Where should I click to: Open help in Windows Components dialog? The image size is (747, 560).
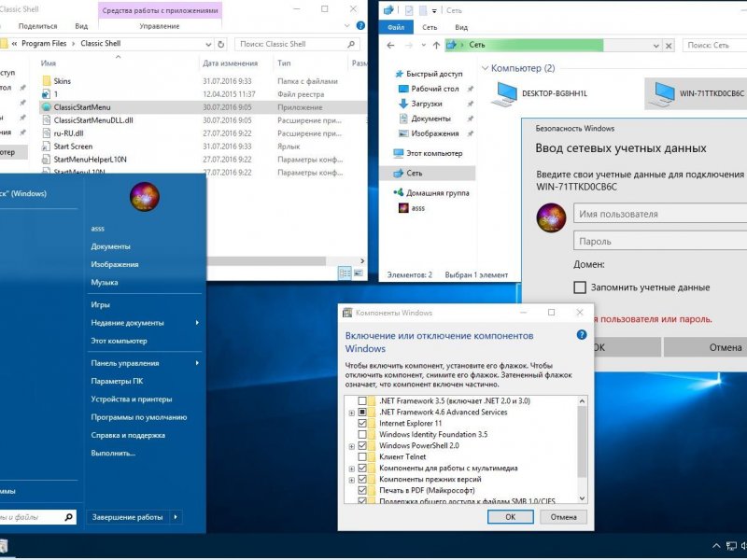tap(581, 335)
